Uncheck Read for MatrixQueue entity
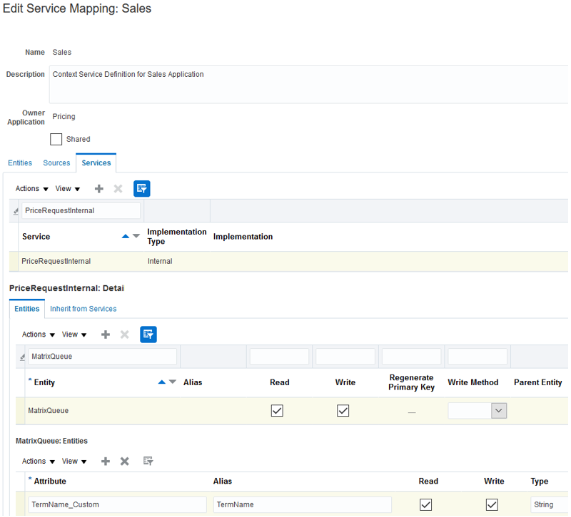Viewport: 571px width, 517px height. (277, 411)
